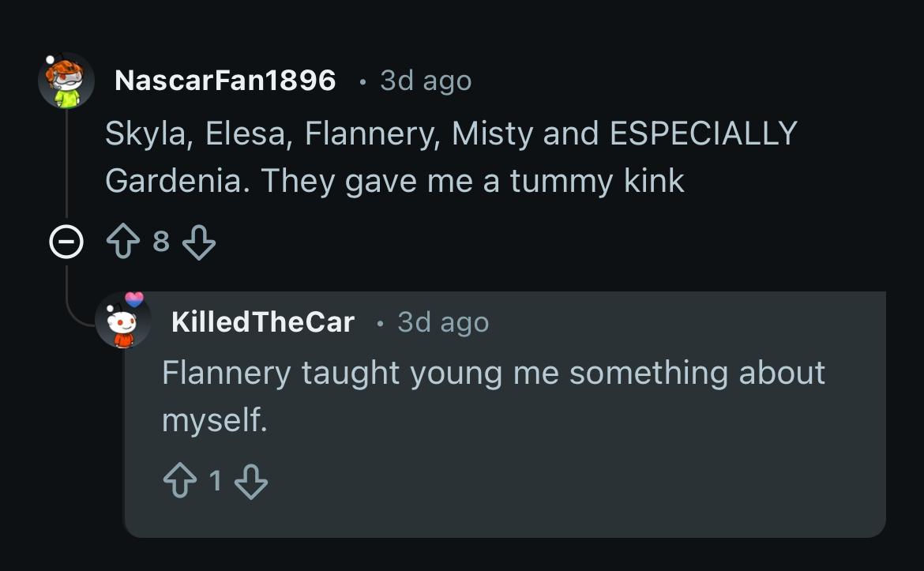Open the NascarFan1896 username link
Viewport: 924px width, 571px height.
coord(225,81)
